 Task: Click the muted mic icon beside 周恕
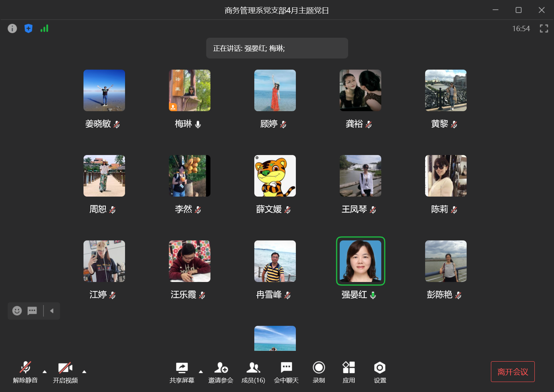(112, 210)
